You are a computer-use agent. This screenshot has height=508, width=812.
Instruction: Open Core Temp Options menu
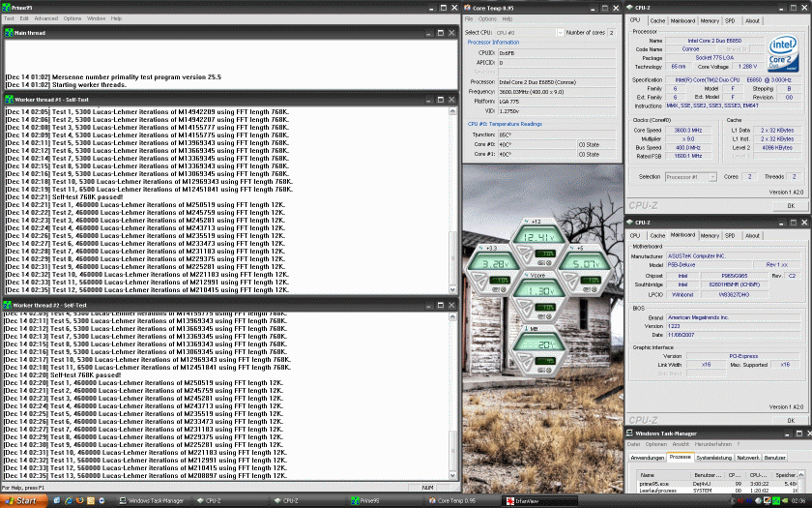pos(487,18)
